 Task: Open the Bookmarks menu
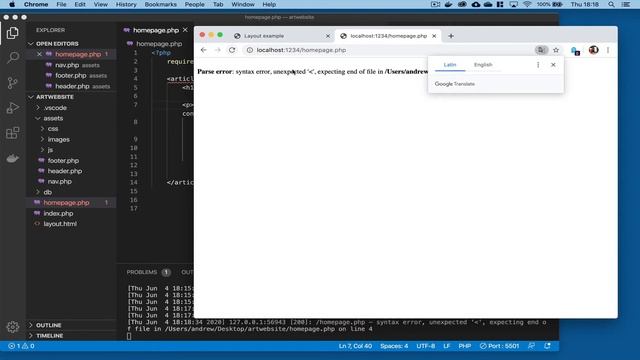(x=160, y=4)
